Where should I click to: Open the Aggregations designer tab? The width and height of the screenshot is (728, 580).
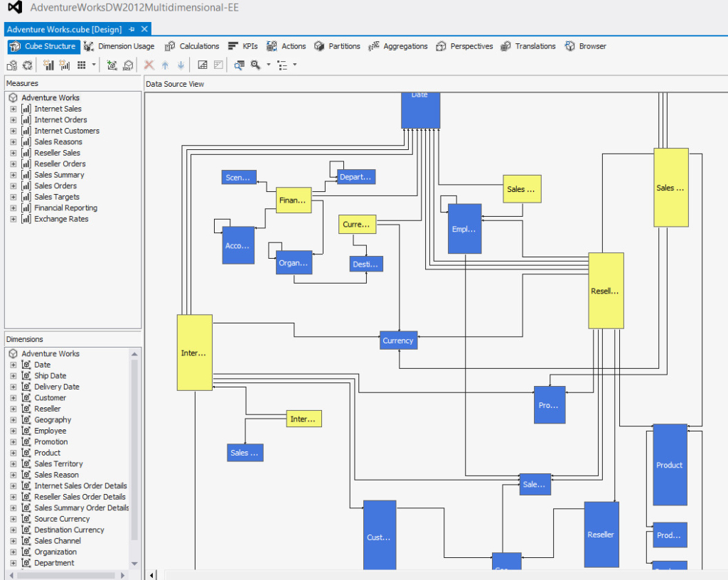click(398, 46)
